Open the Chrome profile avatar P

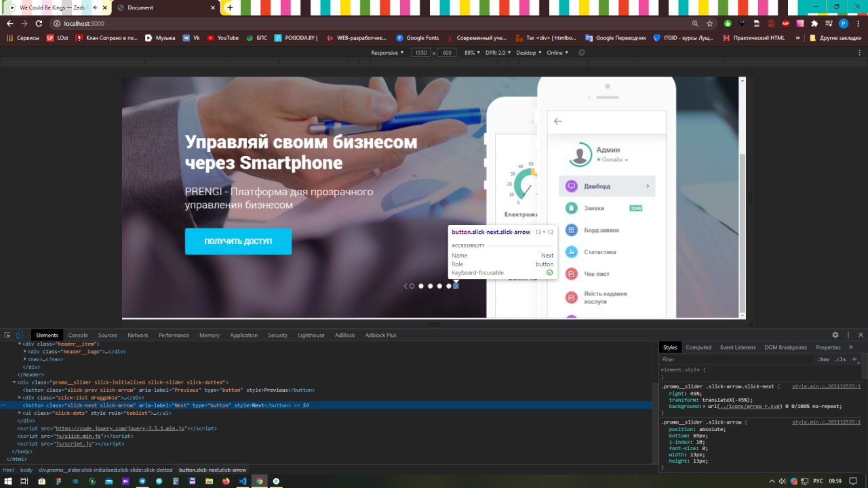click(844, 23)
